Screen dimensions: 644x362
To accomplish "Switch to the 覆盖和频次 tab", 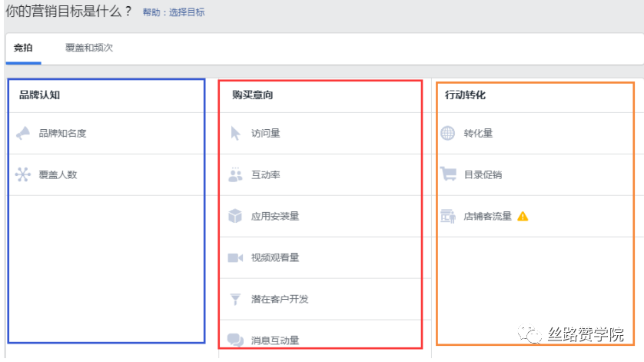I will click(88, 48).
